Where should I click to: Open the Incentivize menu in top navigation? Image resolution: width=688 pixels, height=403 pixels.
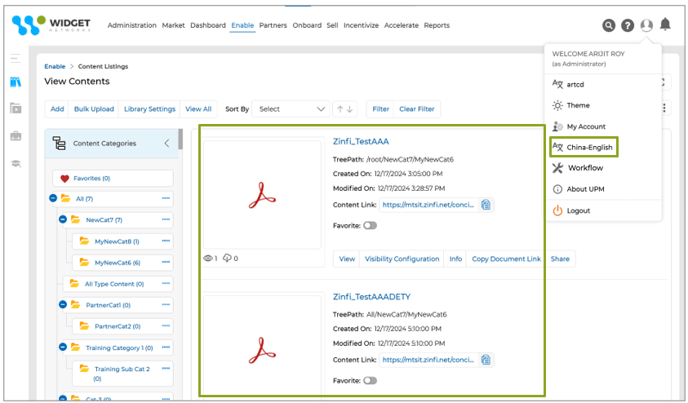(x=360, y=26)
